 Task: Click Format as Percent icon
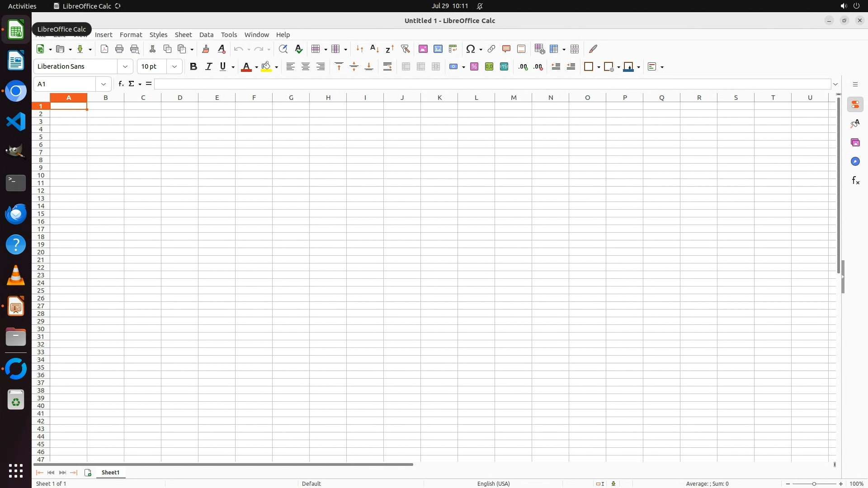pyautogui.click(x=474, y=67)
